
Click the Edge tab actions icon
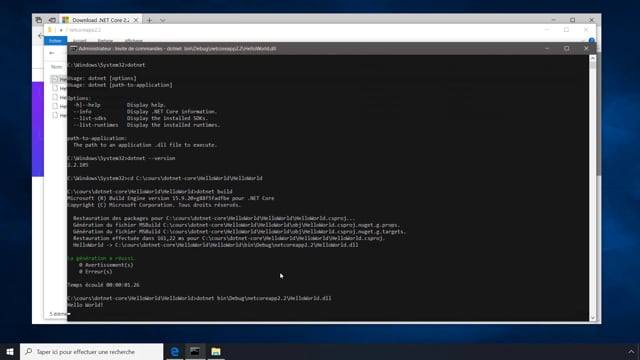(38, 20)
